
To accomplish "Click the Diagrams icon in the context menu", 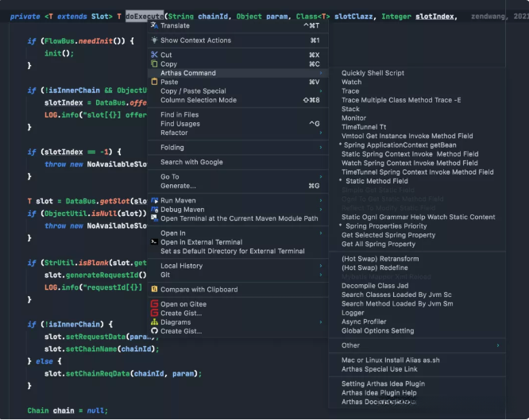I will [x=154, y=322].
